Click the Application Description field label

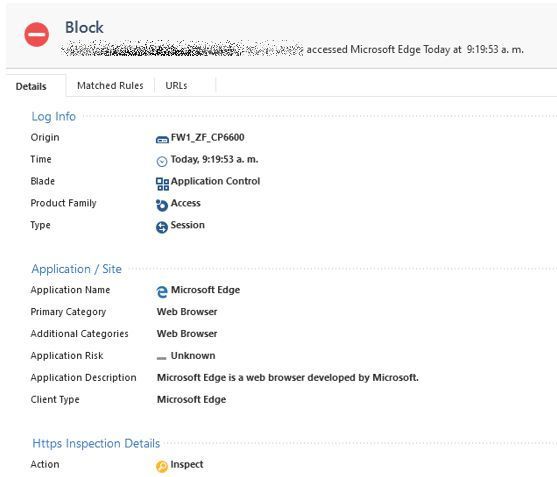click(83, 378)
